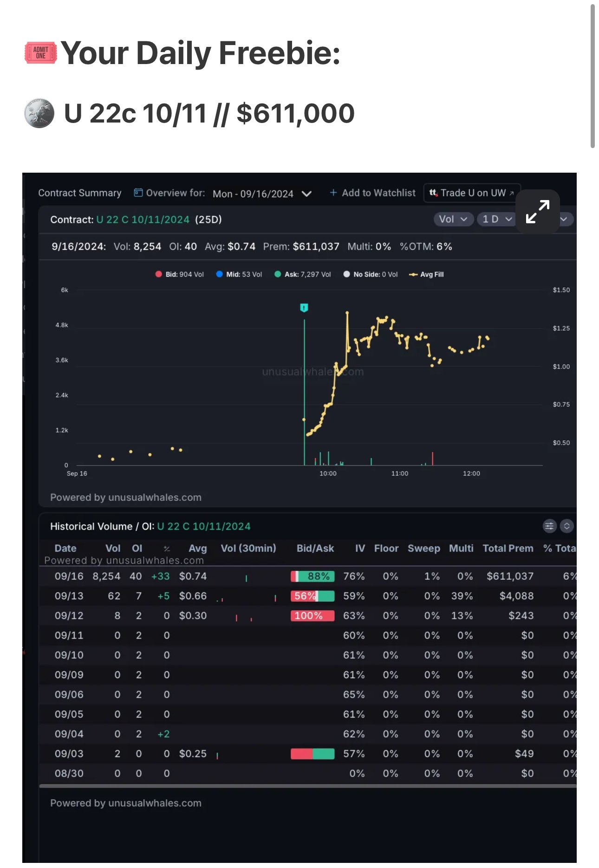Open U 22 C 10/11/2024 link in Historical Volume header
This screenshot has height=868, width=599.
tap(203, 526)
